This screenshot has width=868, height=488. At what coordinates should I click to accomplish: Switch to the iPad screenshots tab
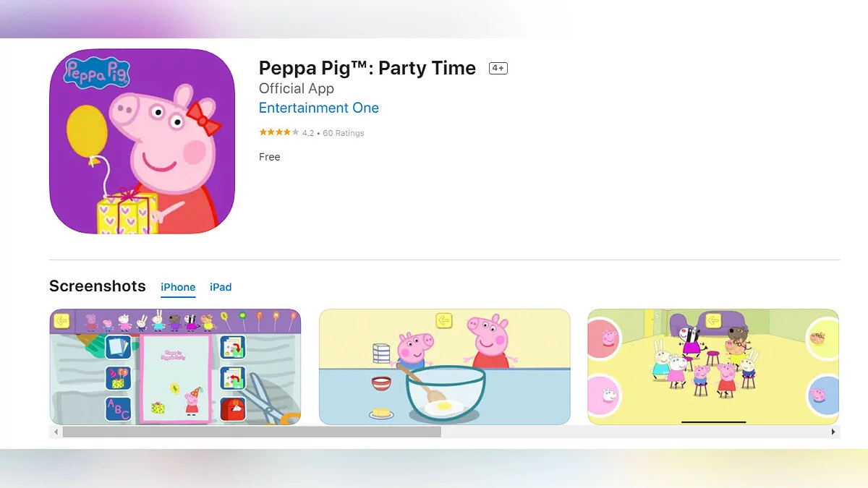pyautogui.click(x=221, y=287)
